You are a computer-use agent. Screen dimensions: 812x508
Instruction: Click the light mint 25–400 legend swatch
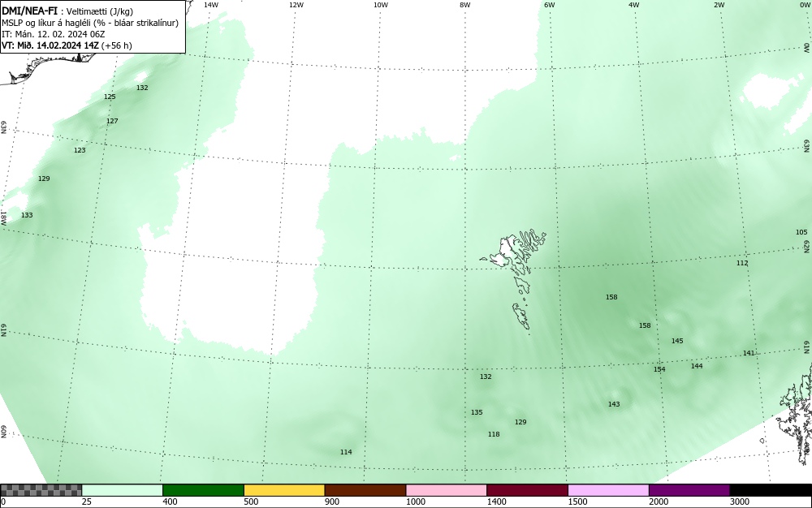123,490
